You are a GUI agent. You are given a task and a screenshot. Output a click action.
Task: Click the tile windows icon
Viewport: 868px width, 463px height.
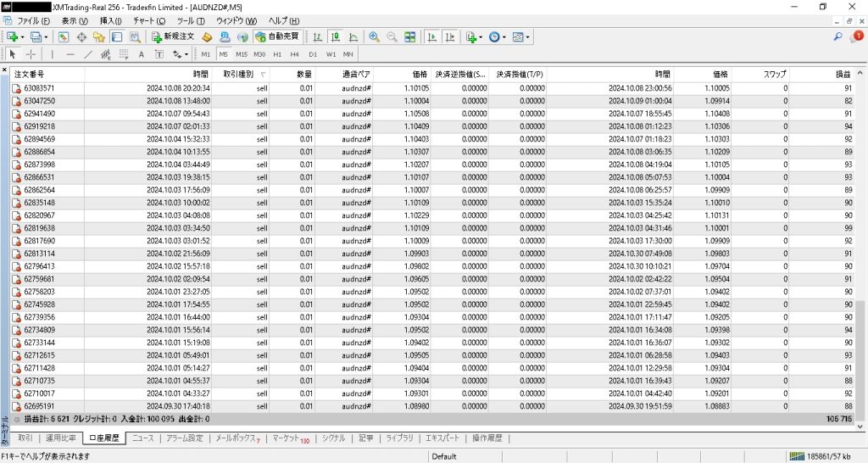point(410,37)
